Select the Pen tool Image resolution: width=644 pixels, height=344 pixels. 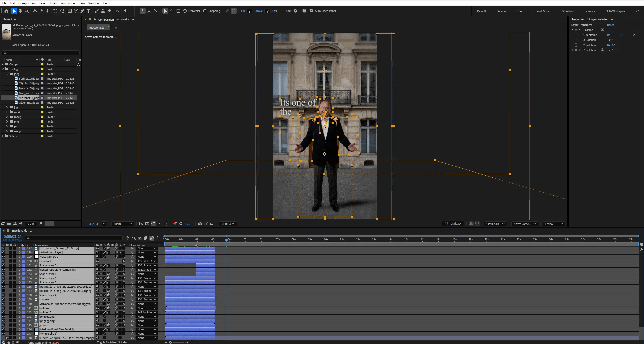pos(82,11)
